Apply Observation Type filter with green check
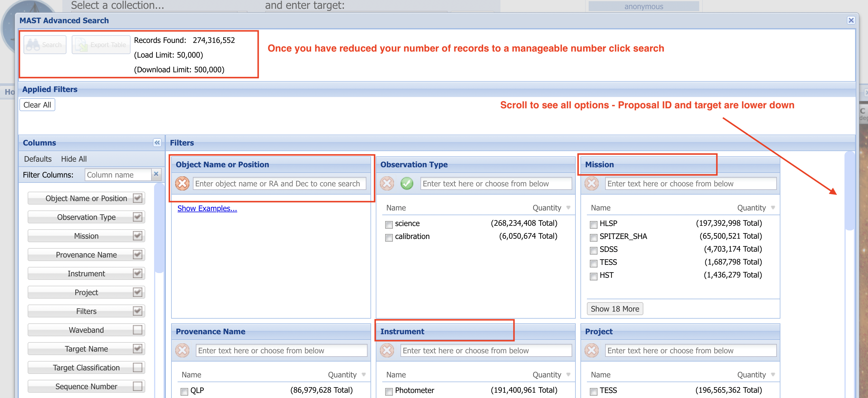Screen dimensions: 868x398 pos(407,183)
